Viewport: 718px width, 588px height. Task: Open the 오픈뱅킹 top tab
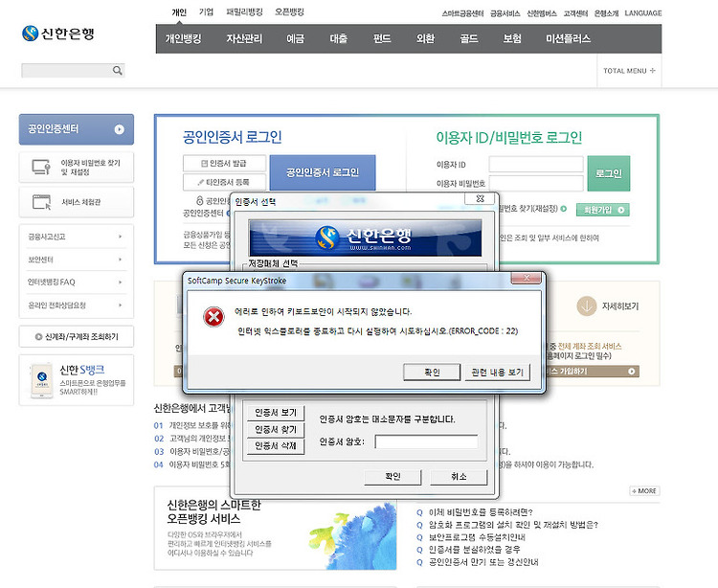[289, 11]
